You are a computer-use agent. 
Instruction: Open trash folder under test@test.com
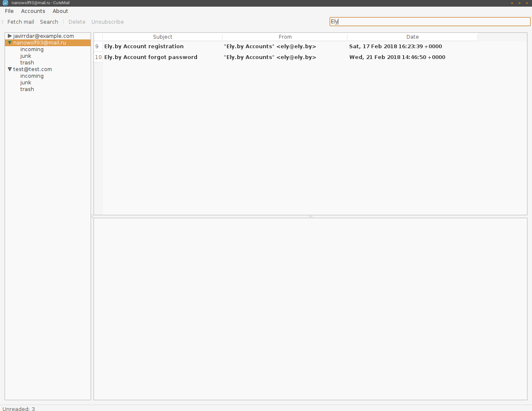click(x=27, y=89)
